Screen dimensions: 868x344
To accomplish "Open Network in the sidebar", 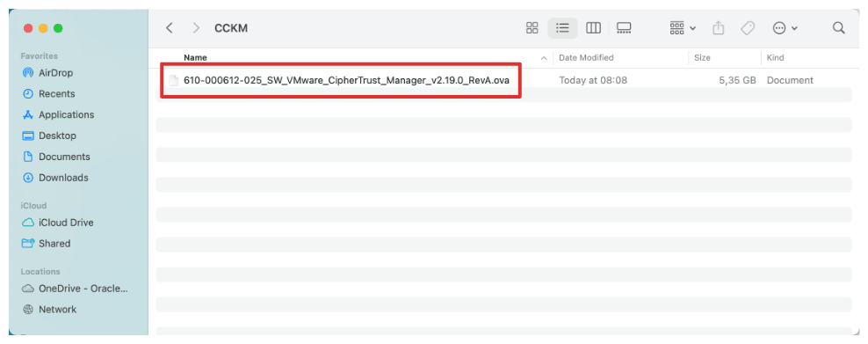I will [49, 310].
